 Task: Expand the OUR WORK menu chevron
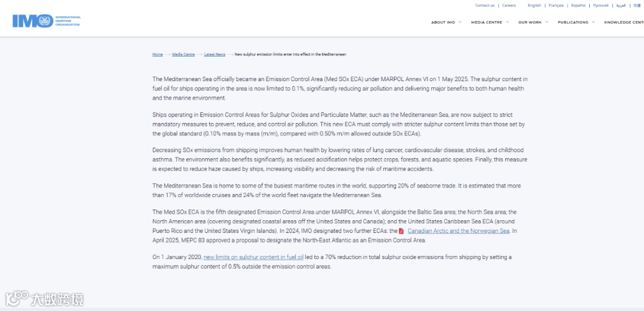[547, 22]
